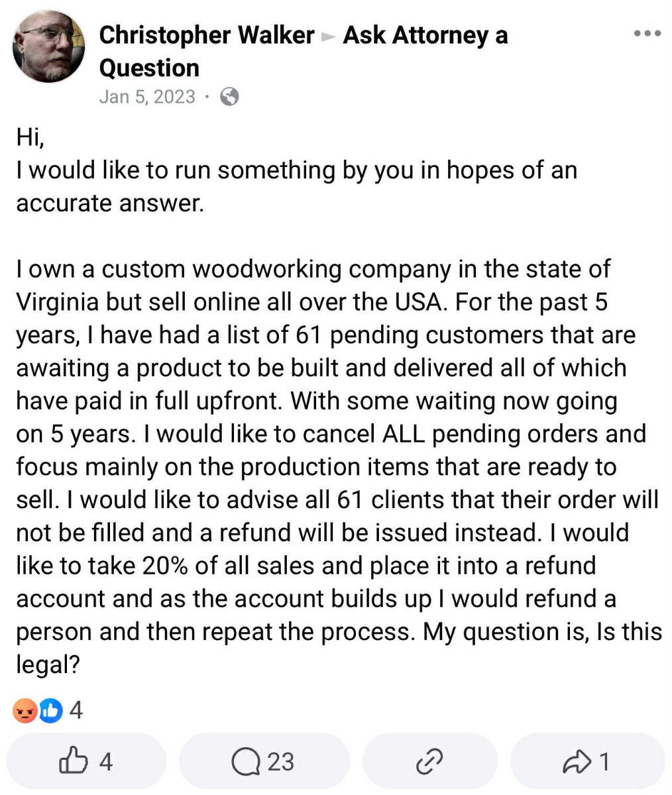Screen dimensions: 672x795
Task: Click the "accurate answer." text line
Action: [x=109, y=203]
